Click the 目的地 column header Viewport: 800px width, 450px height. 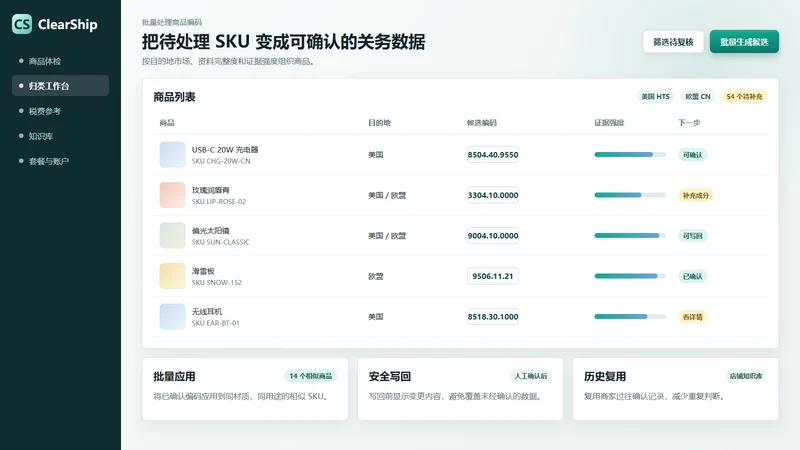click(379, 122)
